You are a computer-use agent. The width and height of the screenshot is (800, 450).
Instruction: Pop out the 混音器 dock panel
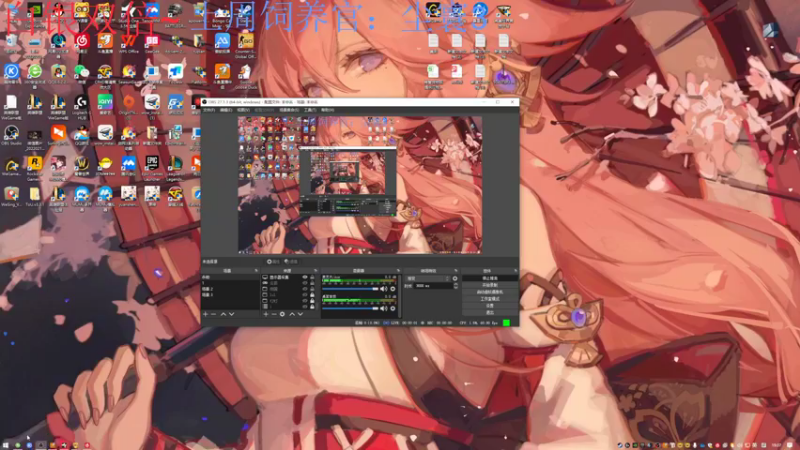[398, 270]
